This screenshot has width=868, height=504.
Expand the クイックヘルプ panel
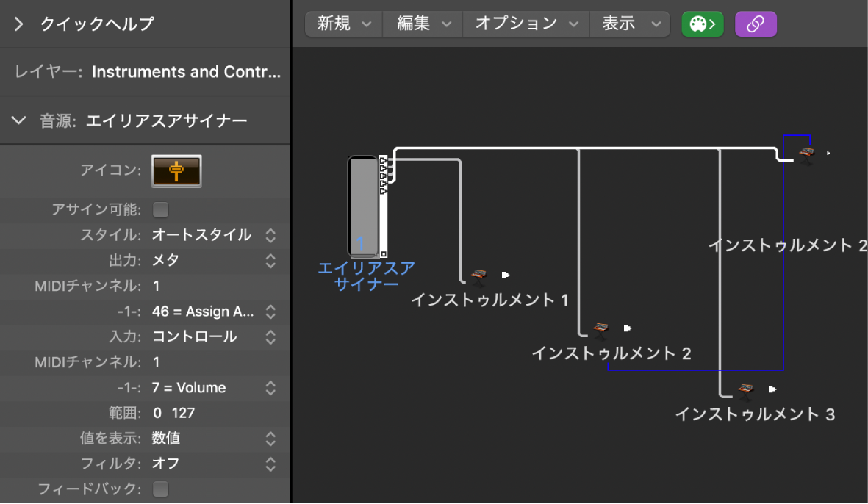[18, 24]
